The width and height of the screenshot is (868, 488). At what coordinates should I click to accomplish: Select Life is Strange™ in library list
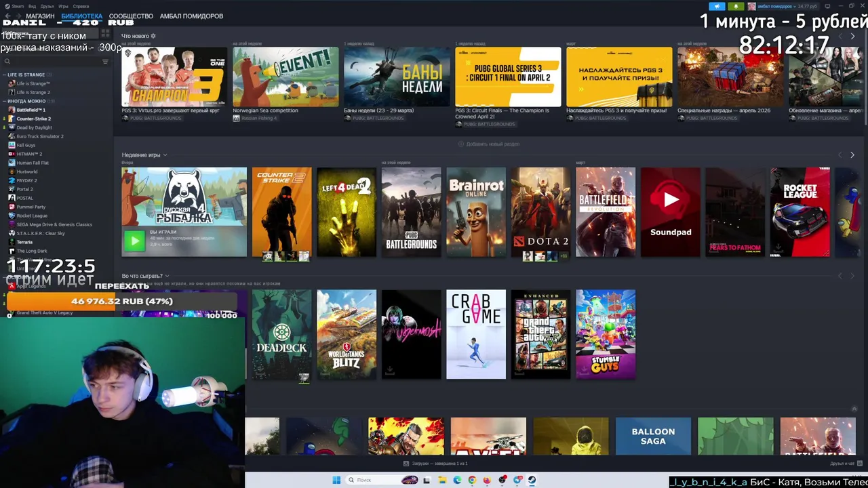click(x=33, y=83)
